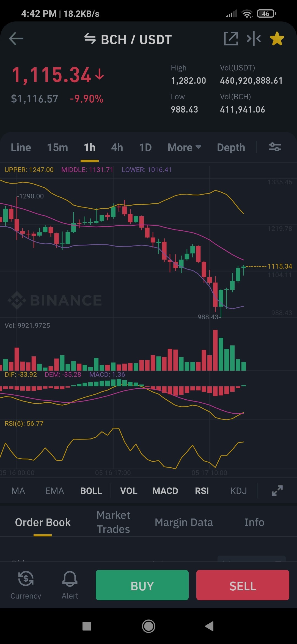The width and height of the screenshot is (297, 644).
Task: Open the share chart icon
Action: 231,39
